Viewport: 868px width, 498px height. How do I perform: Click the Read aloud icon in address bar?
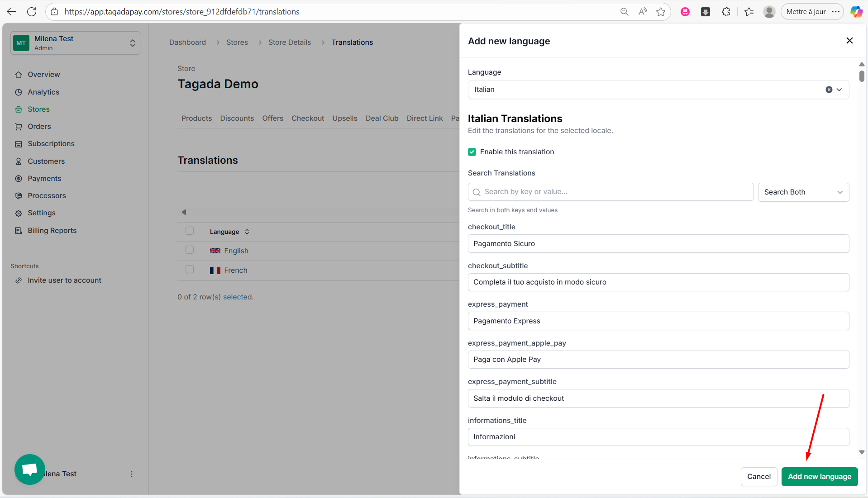(x=643, y=12)
